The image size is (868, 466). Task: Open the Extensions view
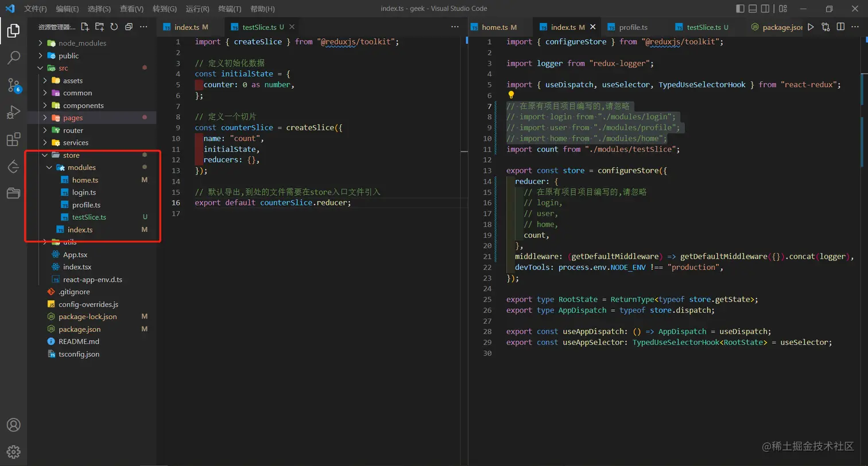tap(13, 139)
